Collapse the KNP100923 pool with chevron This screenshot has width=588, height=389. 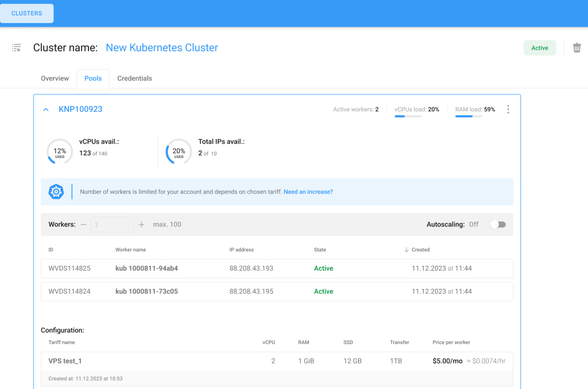(46, 109)
